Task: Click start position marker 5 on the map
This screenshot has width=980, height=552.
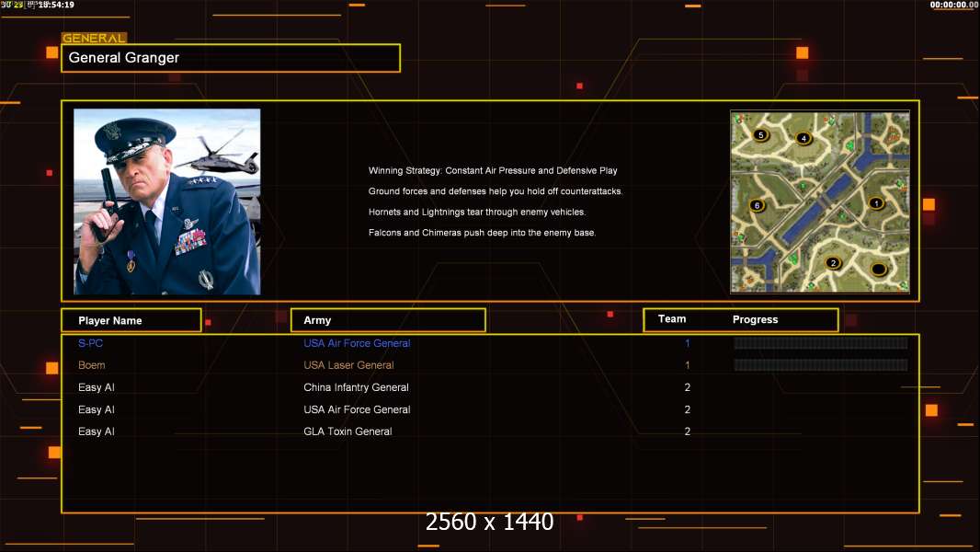Action: (760, 134)
